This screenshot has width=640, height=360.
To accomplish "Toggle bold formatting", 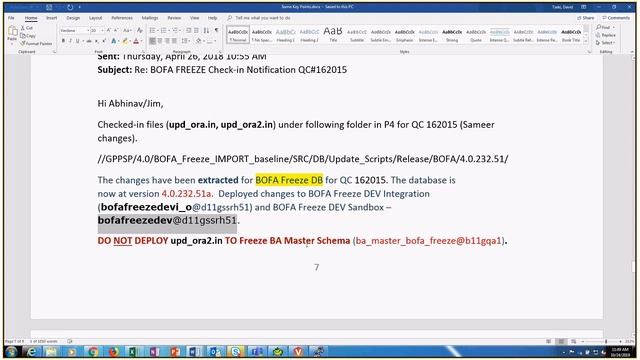I will pos(63,41).
